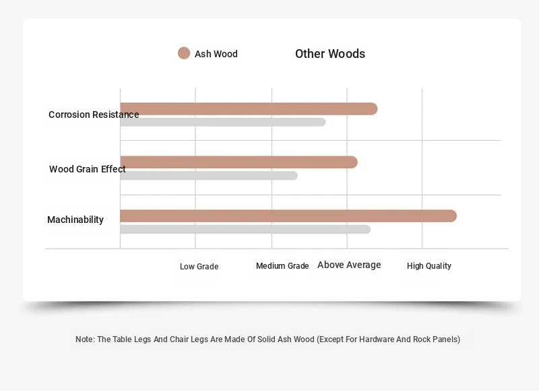539x392 pixels.
Task: Click the rounded end of Corrosion Resistance Ash bar
Action: click(x=373, y=109)
